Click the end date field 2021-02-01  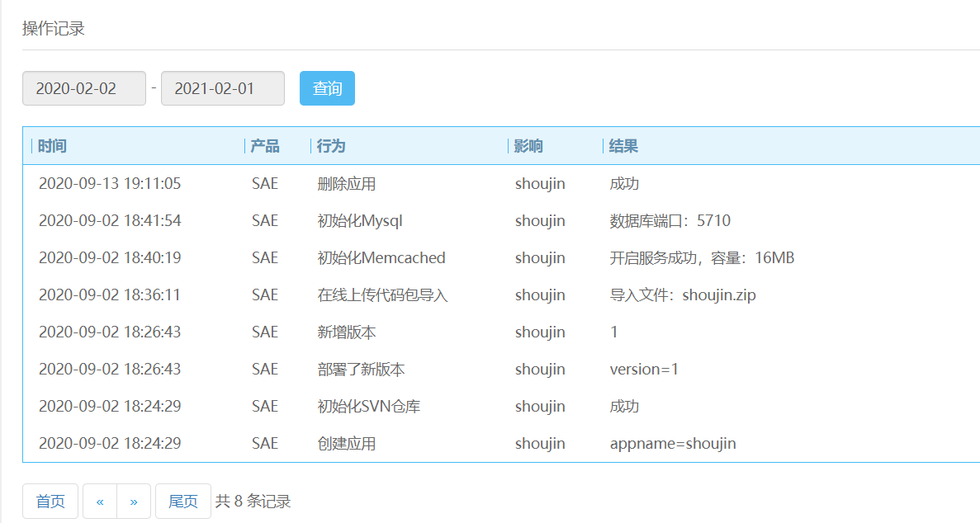[x=222, y=88]
